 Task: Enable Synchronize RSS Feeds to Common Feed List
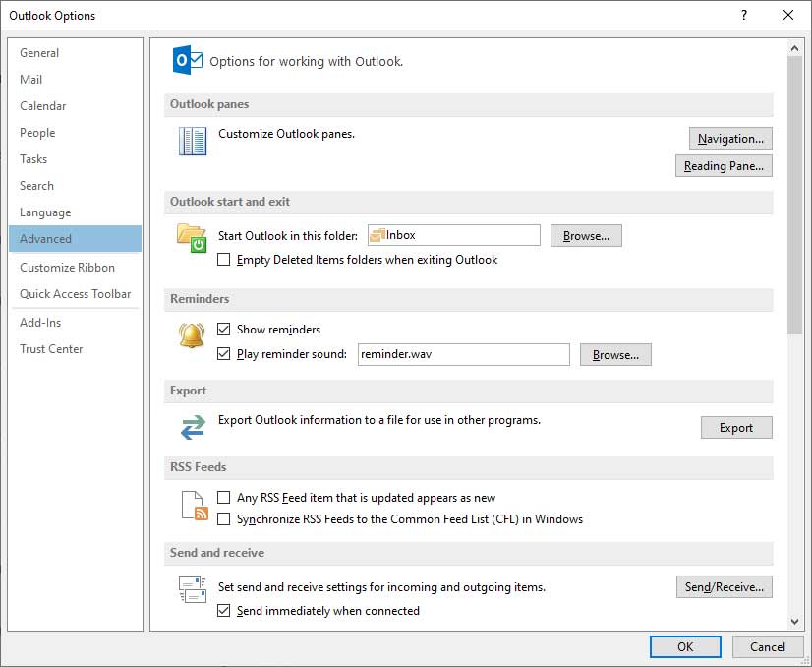click(224, 518)
